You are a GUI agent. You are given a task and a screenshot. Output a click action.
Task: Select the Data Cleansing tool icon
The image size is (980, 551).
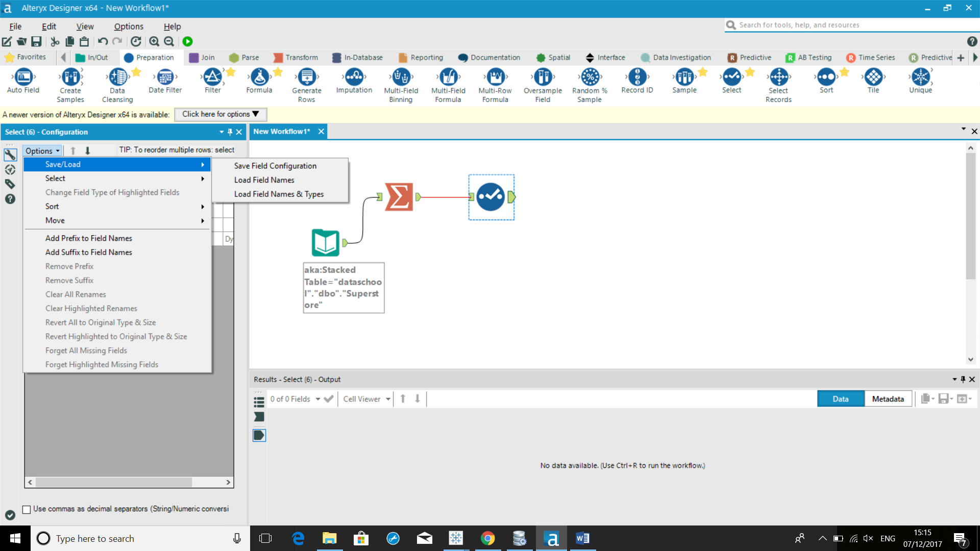(x=118, y=78)
